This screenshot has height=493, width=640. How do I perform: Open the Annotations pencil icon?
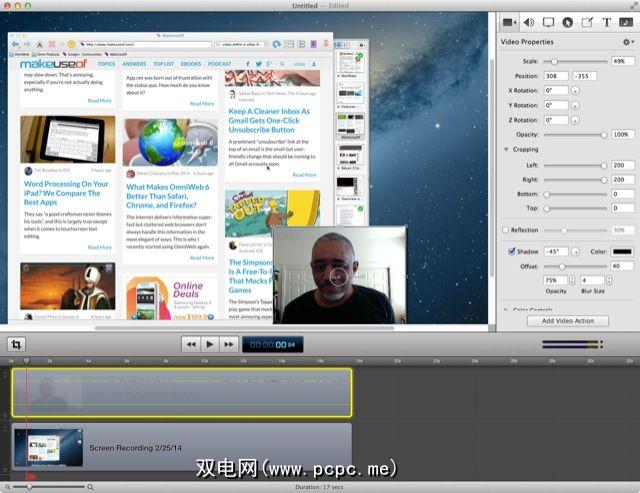(587, 22)
